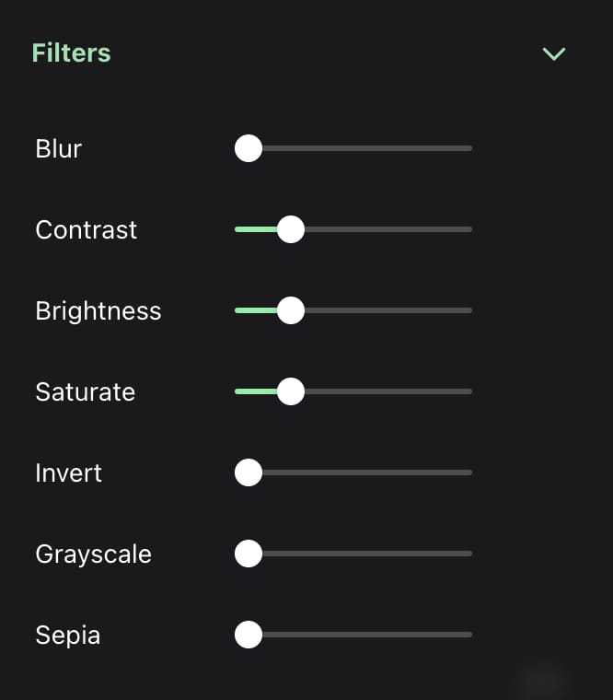Select the Grayscale label text

(x=94, y=554)
